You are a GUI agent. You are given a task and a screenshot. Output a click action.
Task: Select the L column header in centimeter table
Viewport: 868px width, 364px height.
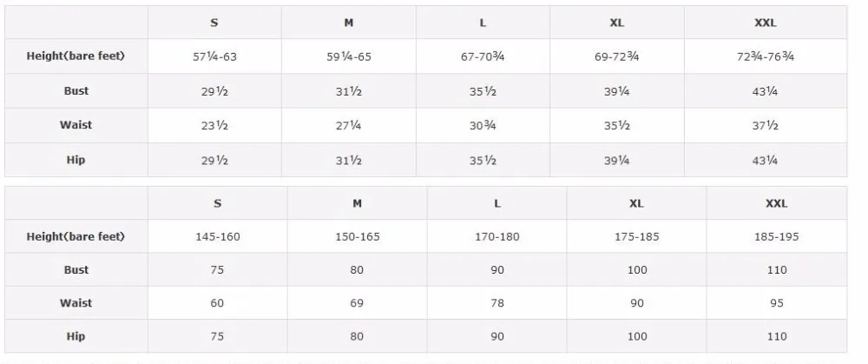497,203
